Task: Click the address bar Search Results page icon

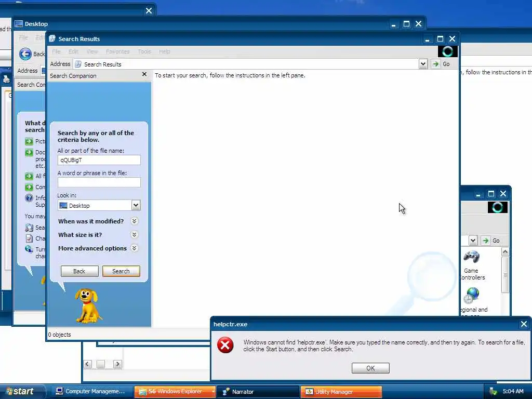Action: [x=78, y=64]
